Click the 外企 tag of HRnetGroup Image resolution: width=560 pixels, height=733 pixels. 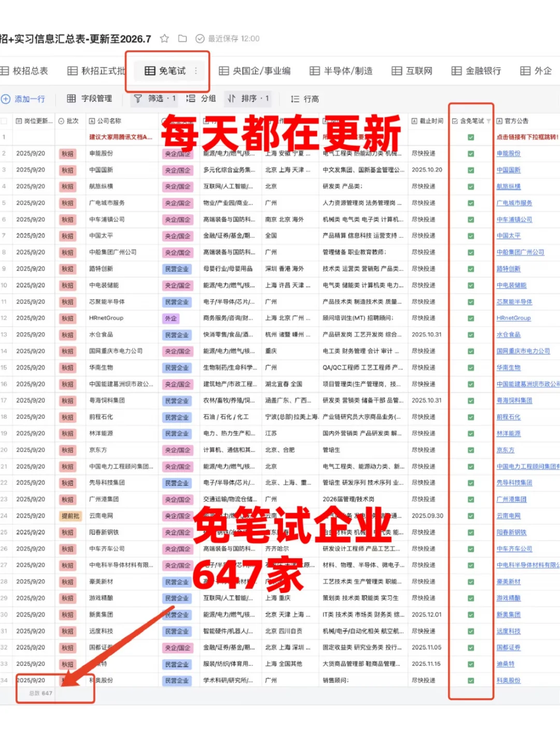[x=171, y=318]
